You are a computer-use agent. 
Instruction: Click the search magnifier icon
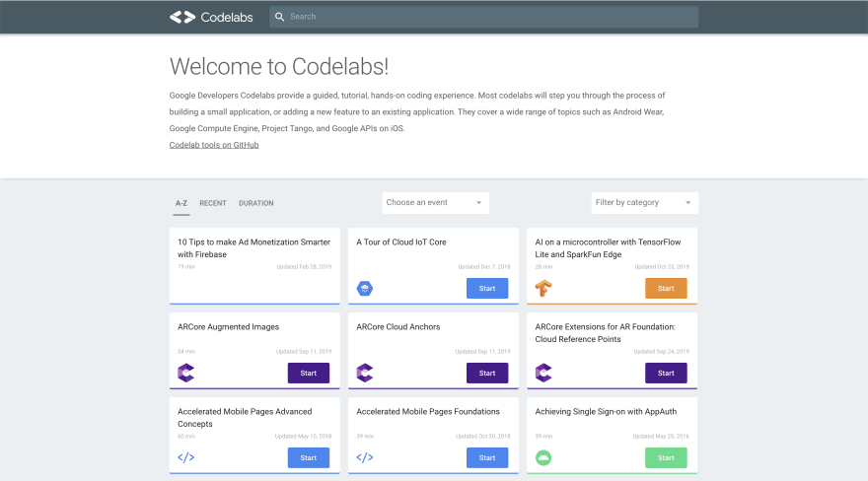[279, 17]
